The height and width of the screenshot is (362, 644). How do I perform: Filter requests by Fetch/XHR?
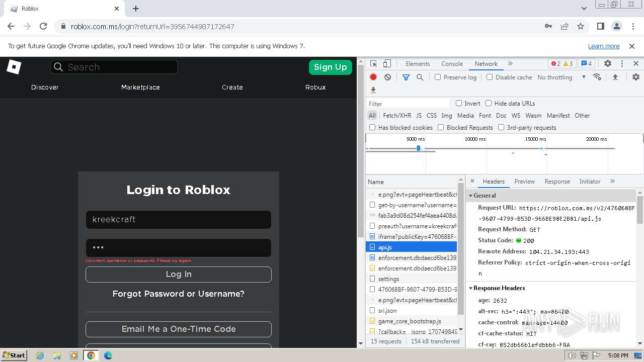click(397, 115)
